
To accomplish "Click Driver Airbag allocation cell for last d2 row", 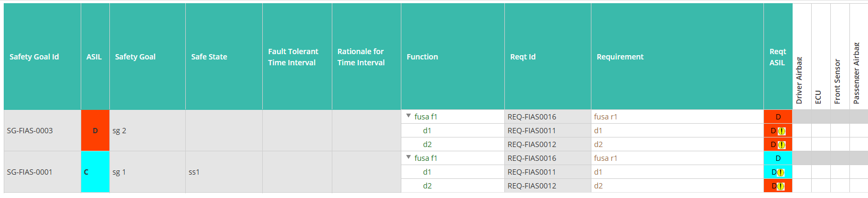I will click(x=802, y=186).
